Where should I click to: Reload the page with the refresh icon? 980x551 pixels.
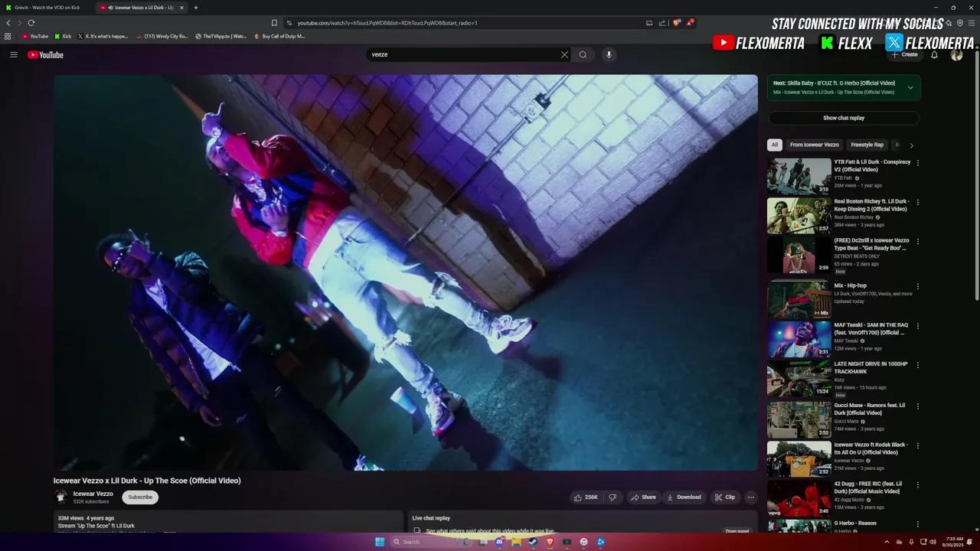pyautogui.click(x=31, y=23)
